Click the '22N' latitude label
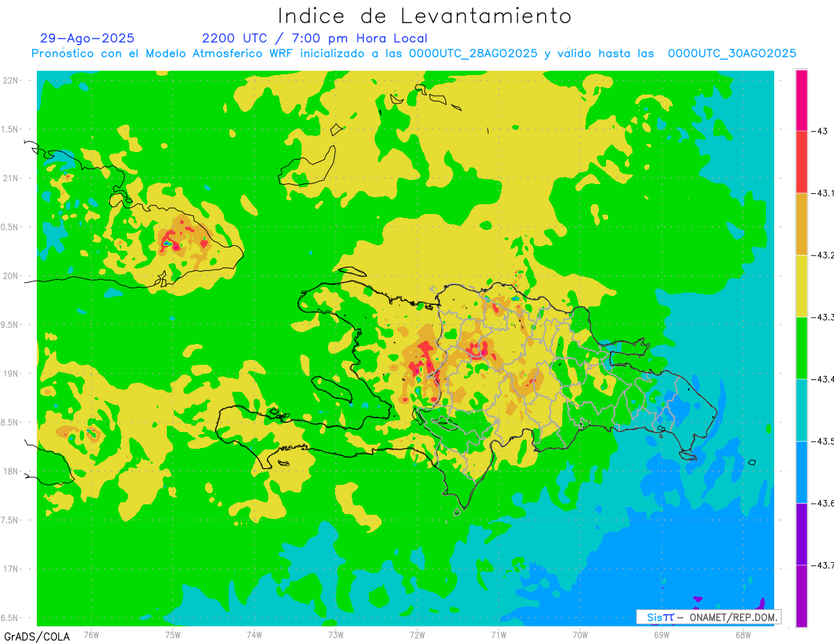Screen dimensions: 834x644 tap(11, 80)
